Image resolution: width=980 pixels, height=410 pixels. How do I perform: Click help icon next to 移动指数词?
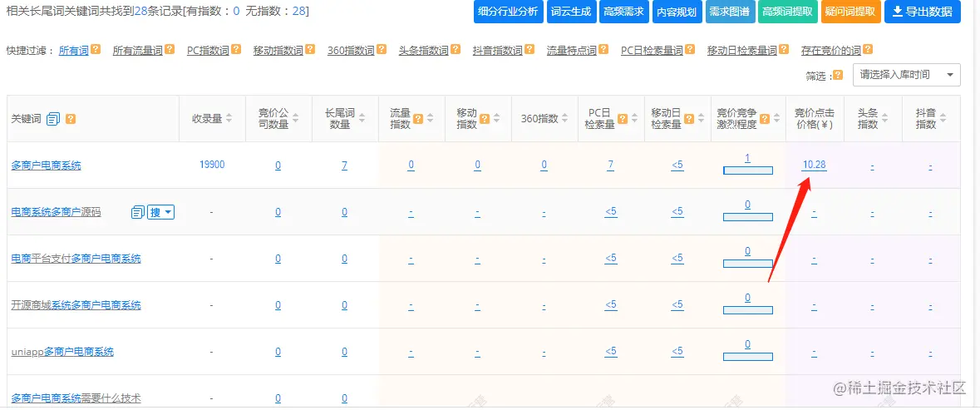(x=310, y=50)
